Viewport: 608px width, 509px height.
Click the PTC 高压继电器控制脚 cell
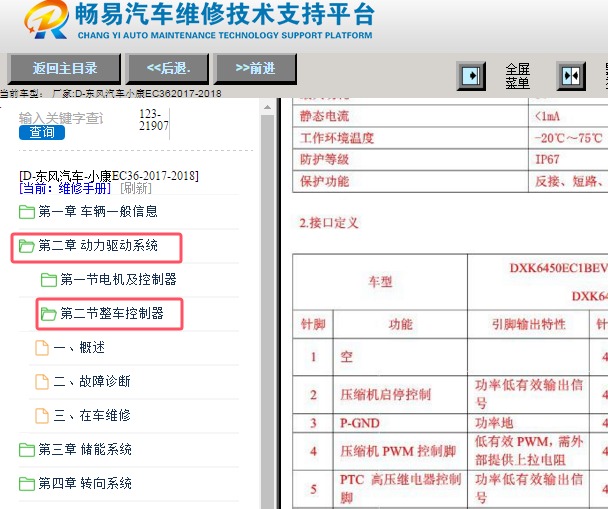point(400,488)
